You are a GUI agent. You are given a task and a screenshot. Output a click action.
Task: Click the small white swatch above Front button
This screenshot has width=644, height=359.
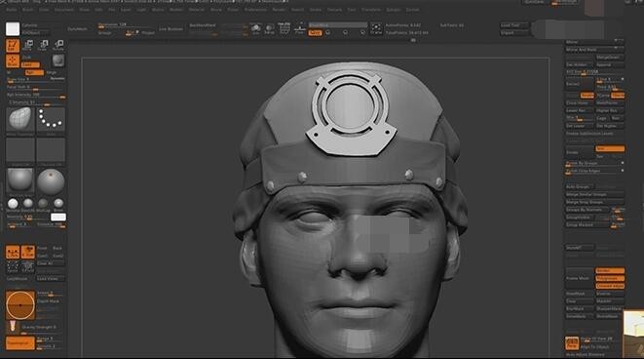click(x=57, y=217)
